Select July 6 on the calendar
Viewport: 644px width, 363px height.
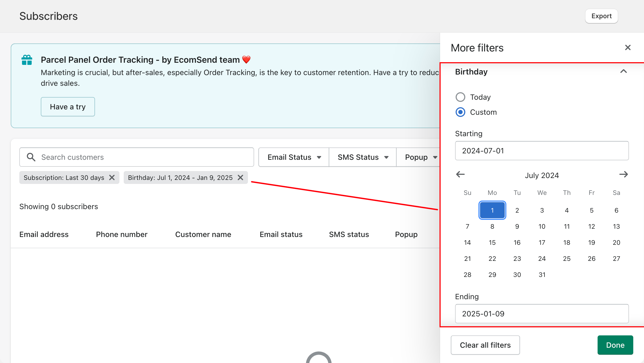616,210
